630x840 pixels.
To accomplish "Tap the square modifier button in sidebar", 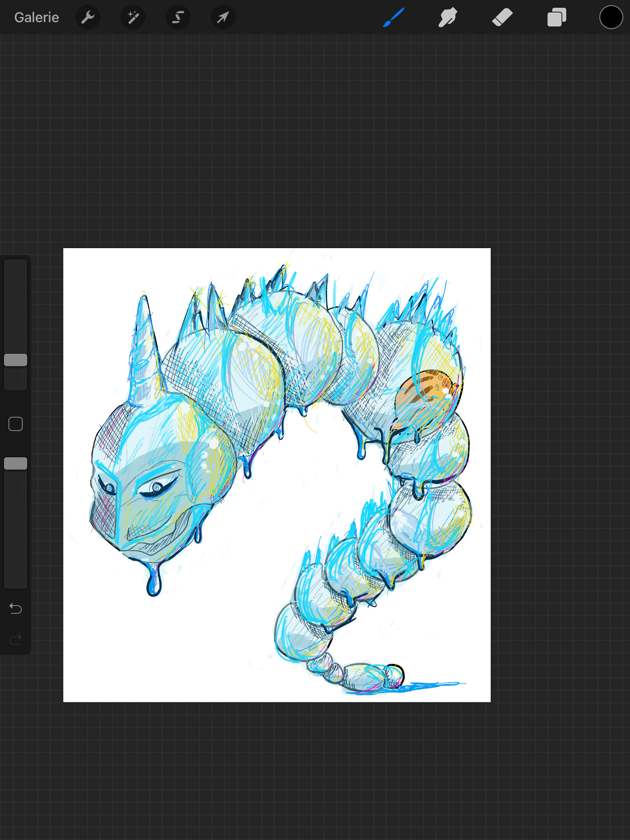I will coord(16,424).
